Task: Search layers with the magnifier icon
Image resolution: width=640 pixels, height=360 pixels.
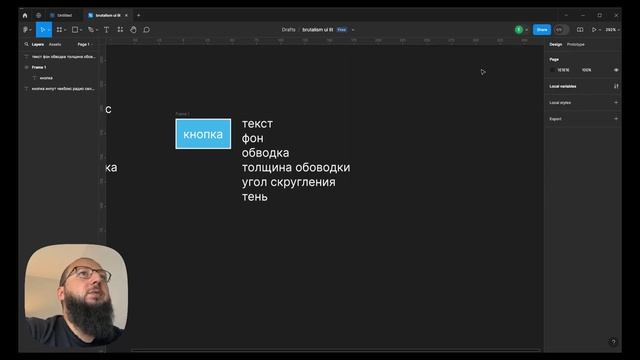Action: pos(26,44)
